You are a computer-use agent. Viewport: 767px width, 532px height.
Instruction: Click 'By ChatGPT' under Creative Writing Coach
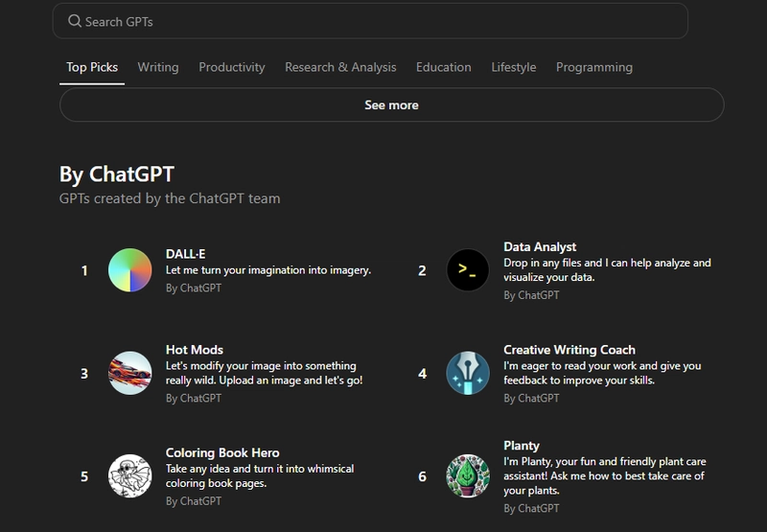[x=531, y=399]
